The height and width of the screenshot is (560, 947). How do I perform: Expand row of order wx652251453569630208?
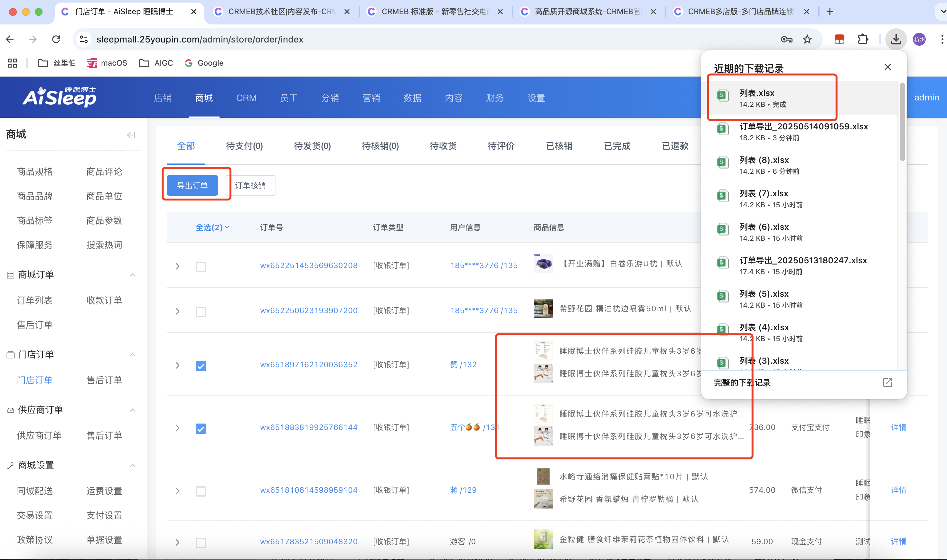tap(177, 266)
